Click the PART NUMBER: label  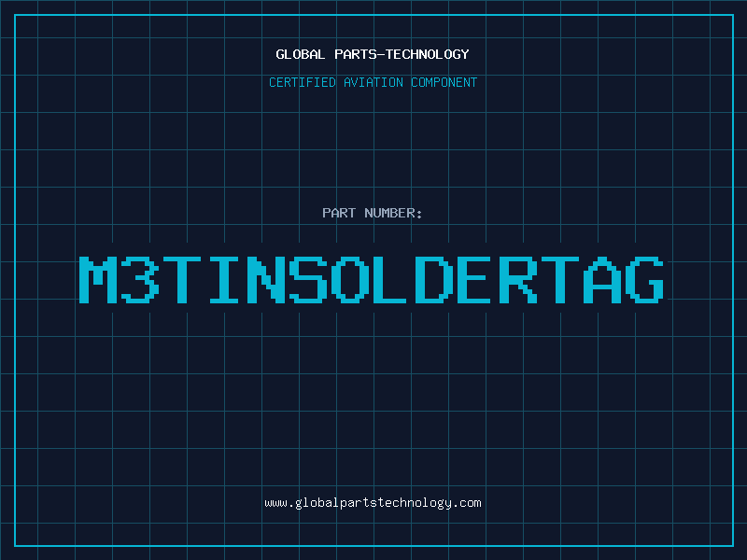[373, 213]
